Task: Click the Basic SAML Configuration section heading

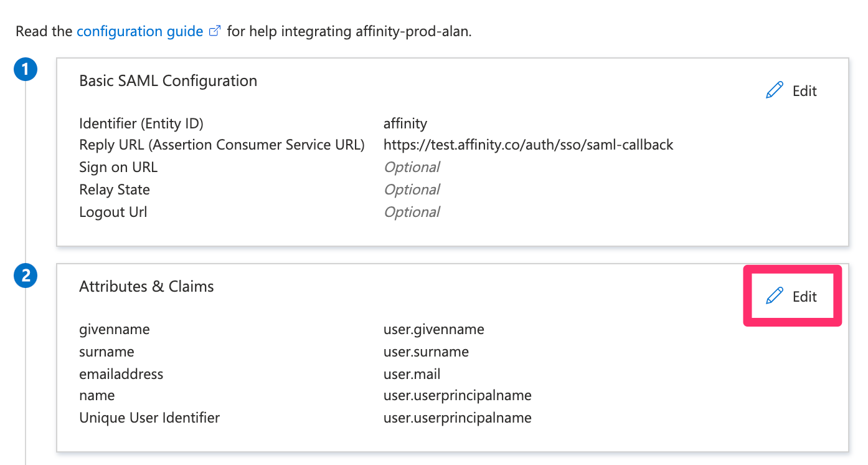Action: click(168, 80)
